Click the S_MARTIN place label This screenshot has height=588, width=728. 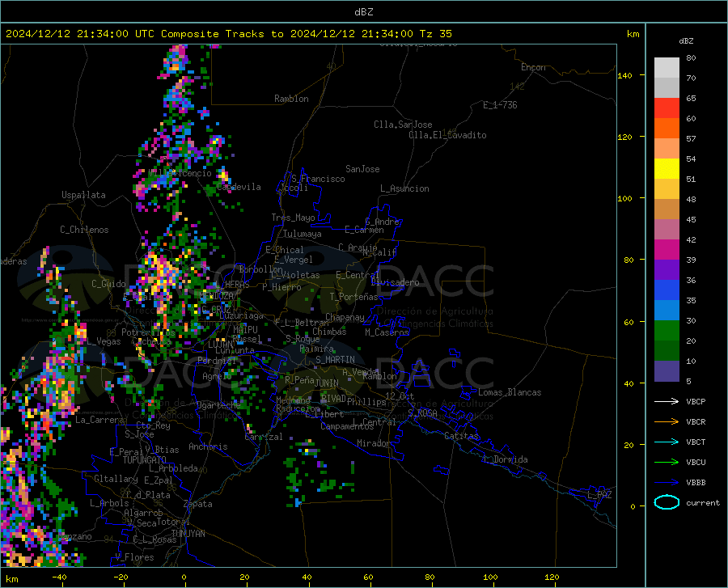pos(335,360)
